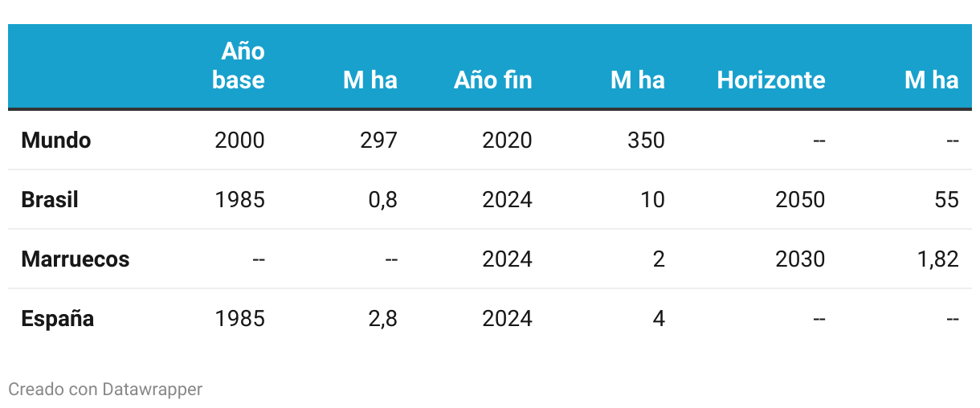980x408 pixels.
Task: Select the 'España' row label
Action: coord(58,319)
